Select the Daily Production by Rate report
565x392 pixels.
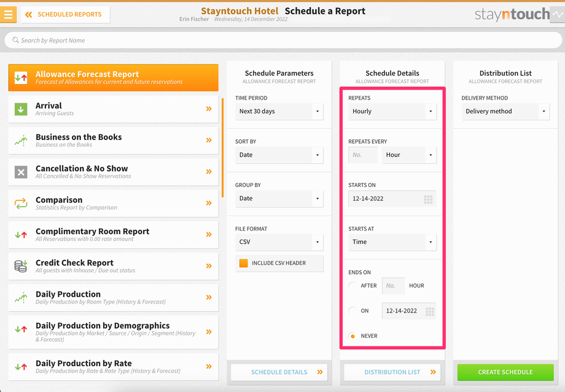(114, 367)
